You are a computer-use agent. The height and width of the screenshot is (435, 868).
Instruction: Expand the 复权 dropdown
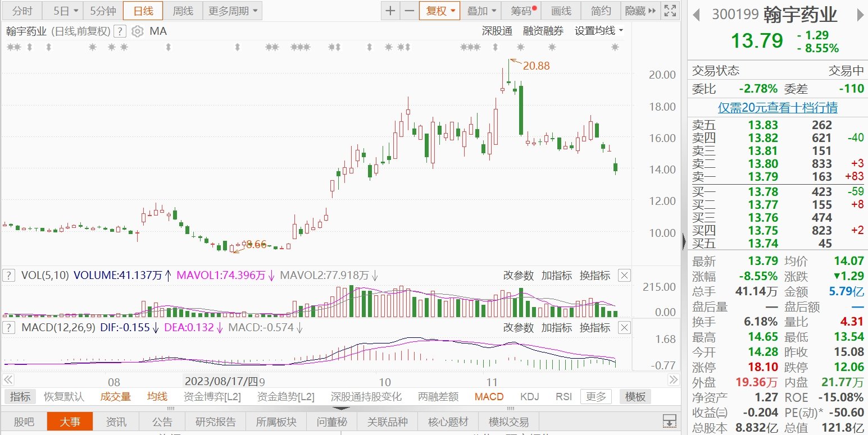pyautogui.click(x=439, y=11)
